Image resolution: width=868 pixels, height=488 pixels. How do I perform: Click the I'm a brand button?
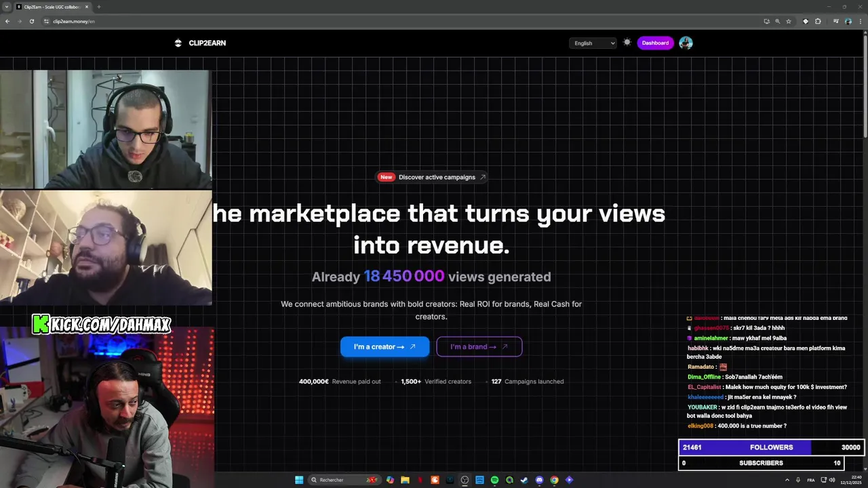(x=479, y=346)
